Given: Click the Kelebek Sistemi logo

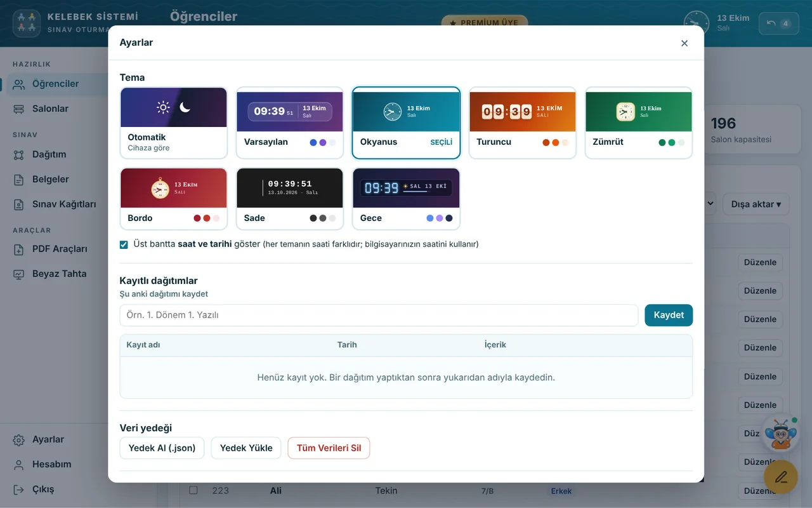Looking at the screenshot, I should tap(27, 23).
